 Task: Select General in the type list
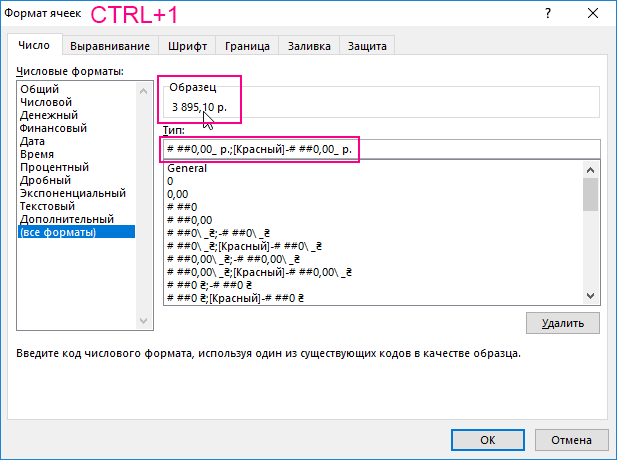[187, 168]
